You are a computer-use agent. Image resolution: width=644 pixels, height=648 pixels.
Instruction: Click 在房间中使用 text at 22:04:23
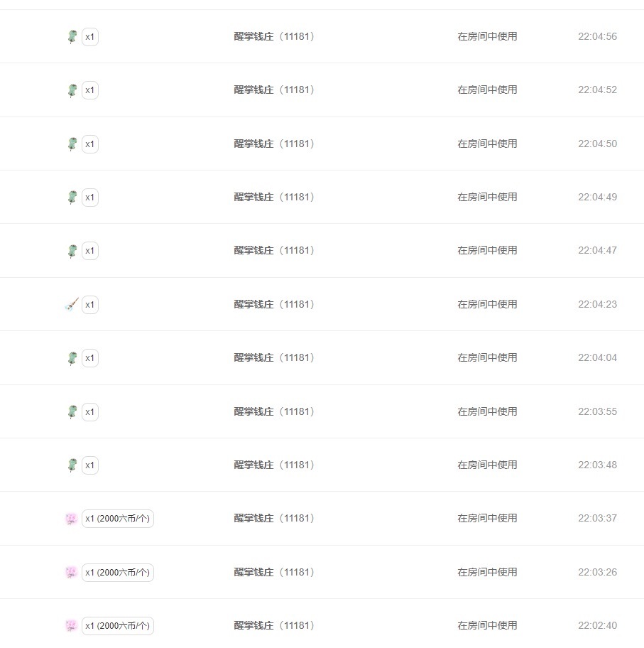point(487,305)
